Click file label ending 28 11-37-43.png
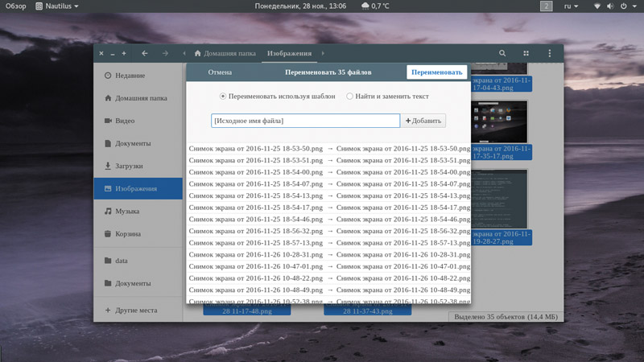 (368, 310)
